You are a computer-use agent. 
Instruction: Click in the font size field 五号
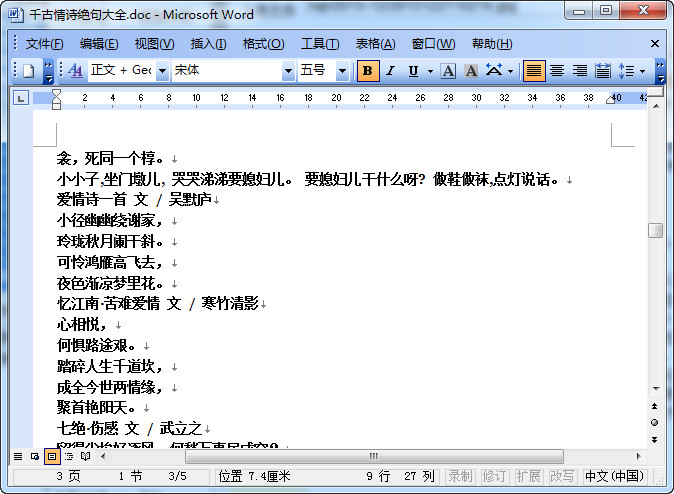317,71
